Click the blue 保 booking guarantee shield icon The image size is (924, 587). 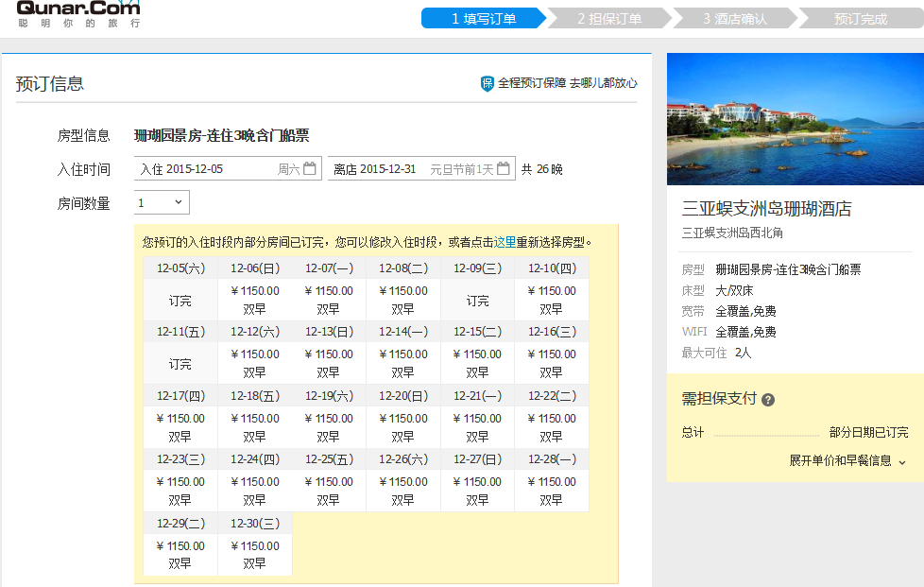487,83
